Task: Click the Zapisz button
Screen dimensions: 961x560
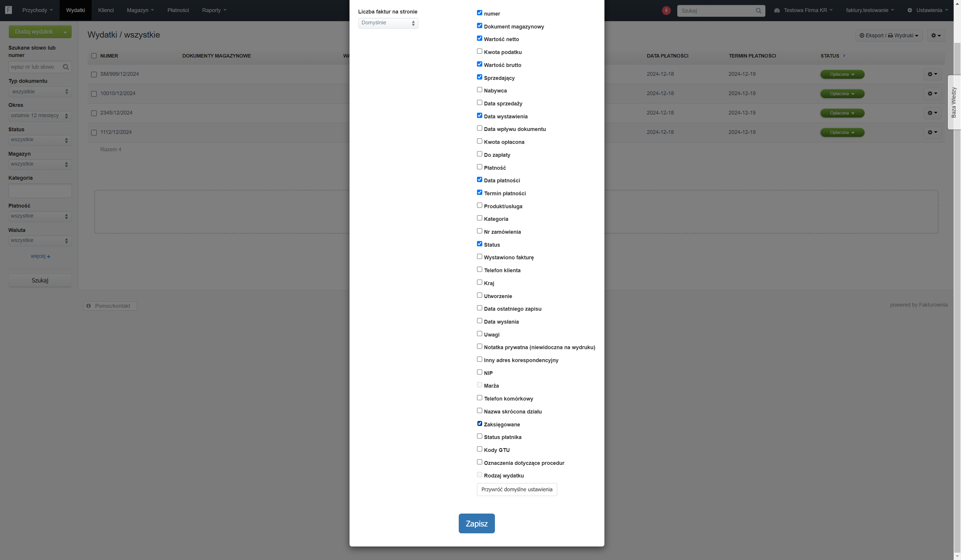Action: (476, 523)
